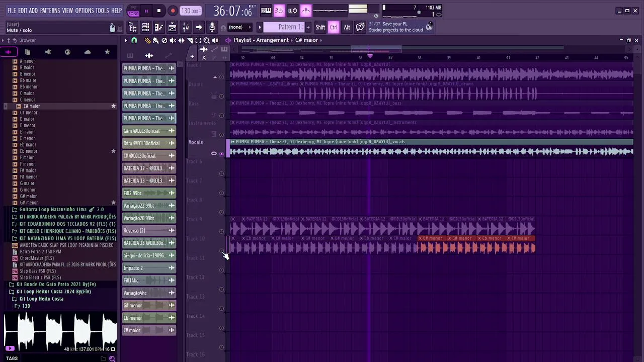
Task: Toggle the Ctrl modifier button
Action: pyautogui.click(x=334, y=27)
